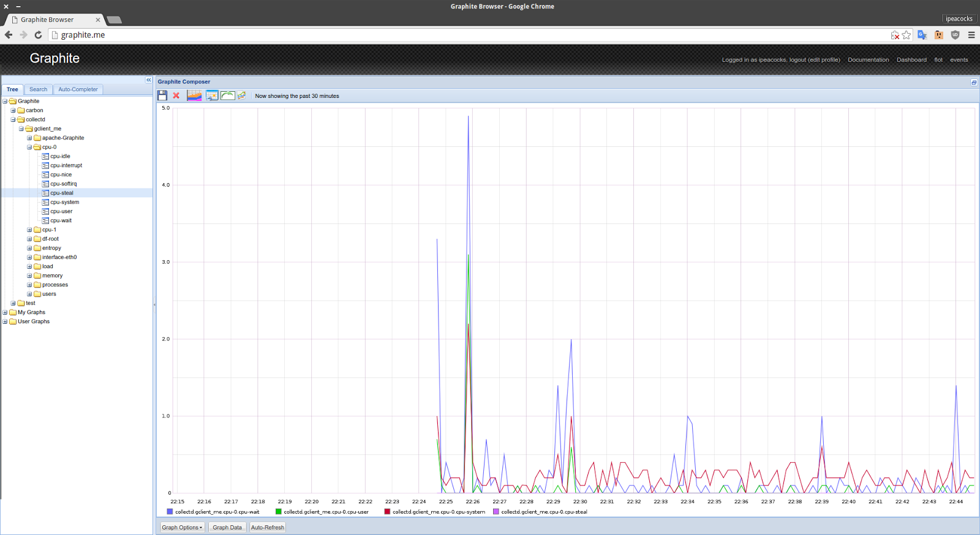This screenshot has width=980, height=535.
Task: Select the cpu-wait metric in the tree
Action: tap(61, 220)
